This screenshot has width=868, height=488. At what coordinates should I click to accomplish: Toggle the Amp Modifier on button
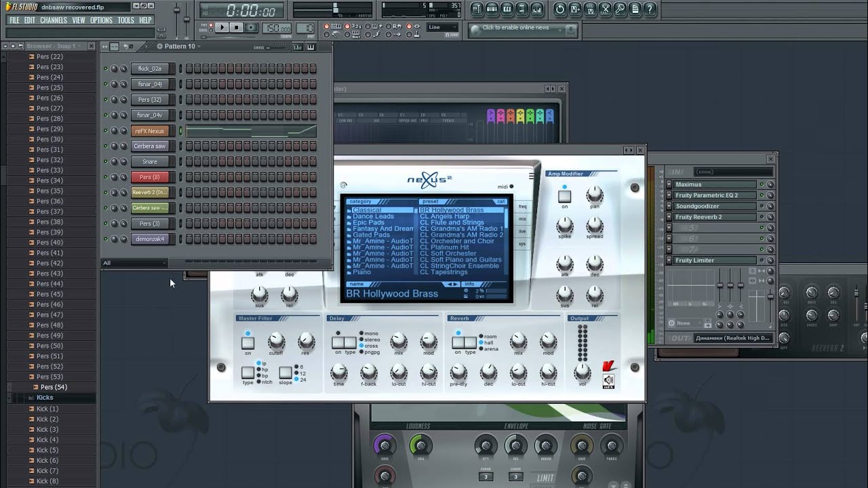564,197
